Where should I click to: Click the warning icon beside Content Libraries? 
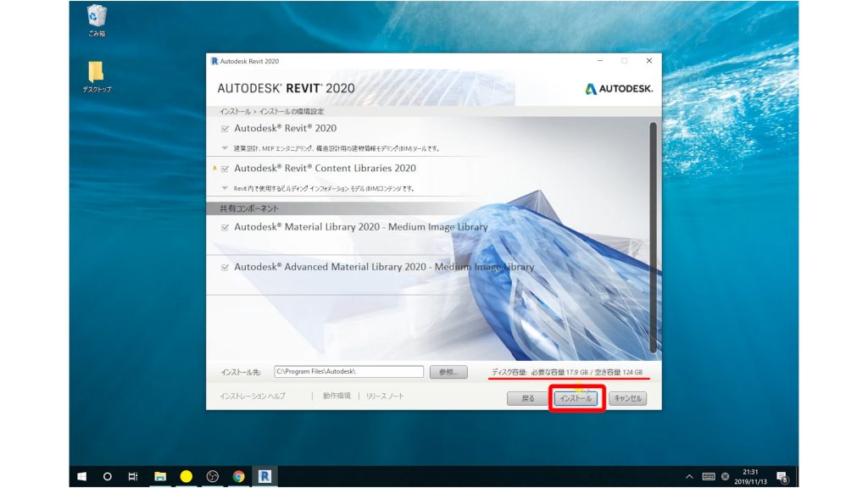tap(214, 169)
